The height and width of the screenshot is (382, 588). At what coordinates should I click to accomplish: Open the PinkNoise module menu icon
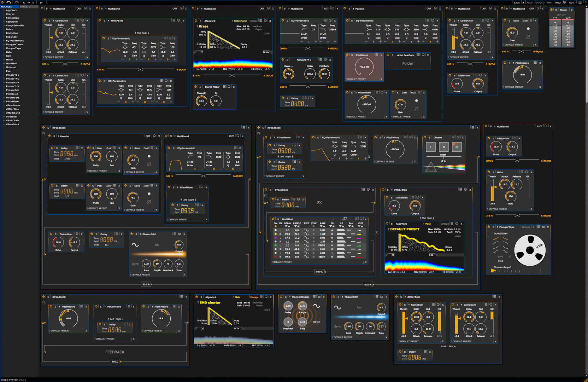(x=376, y=55)
